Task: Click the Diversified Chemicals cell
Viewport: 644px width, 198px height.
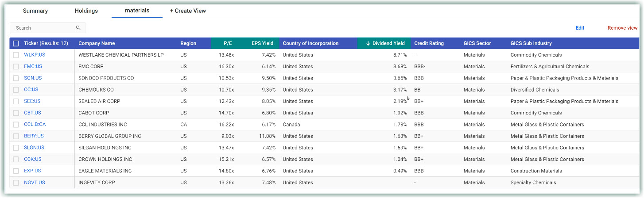Action: [x=535, y=90]
